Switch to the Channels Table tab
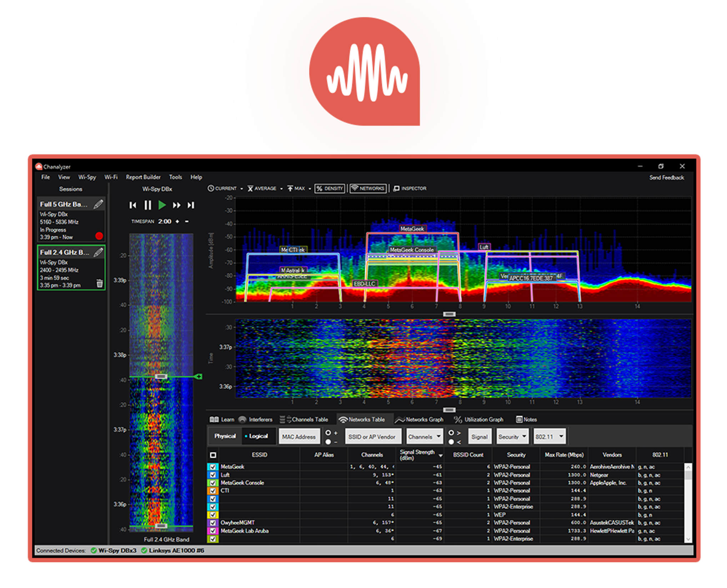Image resolution: width=727 pixels, height=588 pixels. click(x=304, y=419)
